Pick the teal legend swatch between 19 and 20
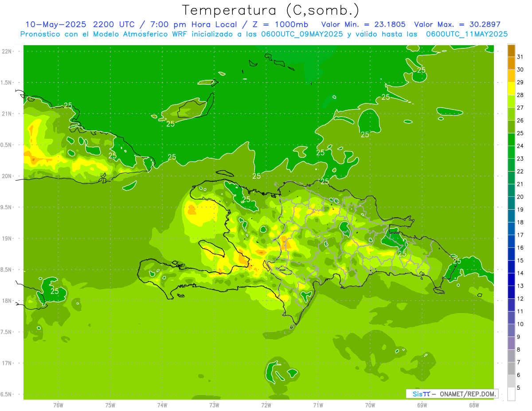 [511, 203]
